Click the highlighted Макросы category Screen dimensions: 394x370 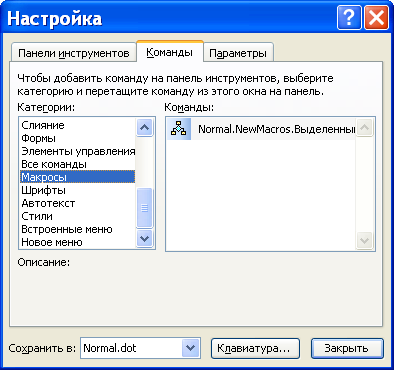coord(77,177)
